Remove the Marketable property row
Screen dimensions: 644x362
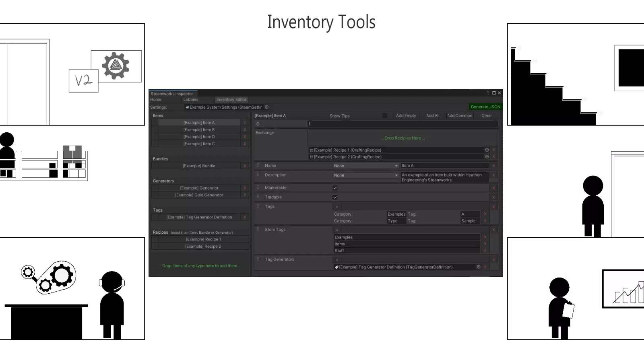point(494,188)
